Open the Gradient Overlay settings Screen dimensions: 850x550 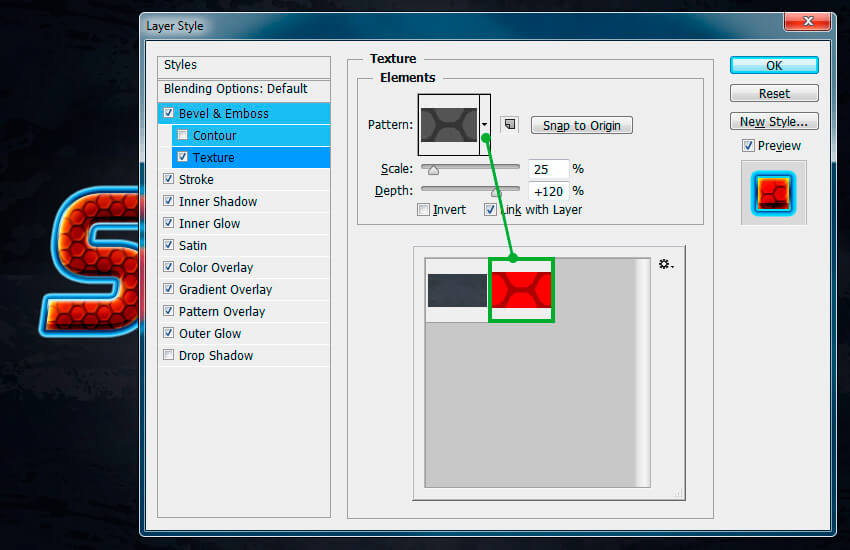[x=225, y=290]
